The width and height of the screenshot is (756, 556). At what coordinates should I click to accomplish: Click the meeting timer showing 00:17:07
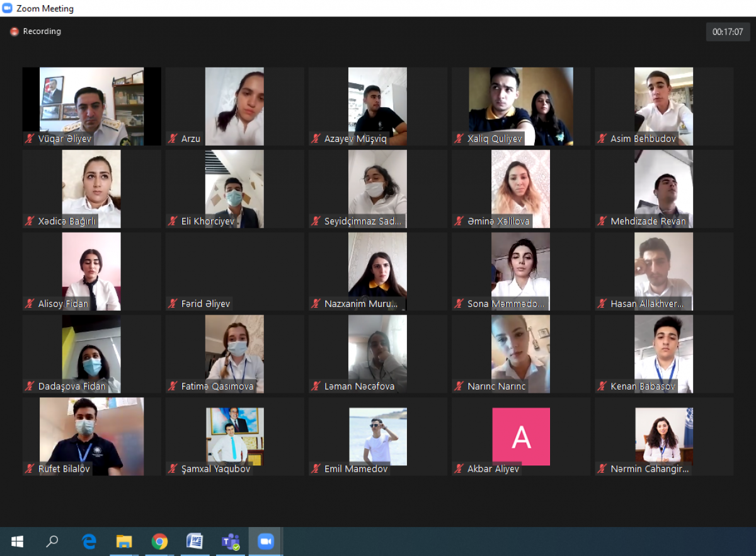point(728,31)
